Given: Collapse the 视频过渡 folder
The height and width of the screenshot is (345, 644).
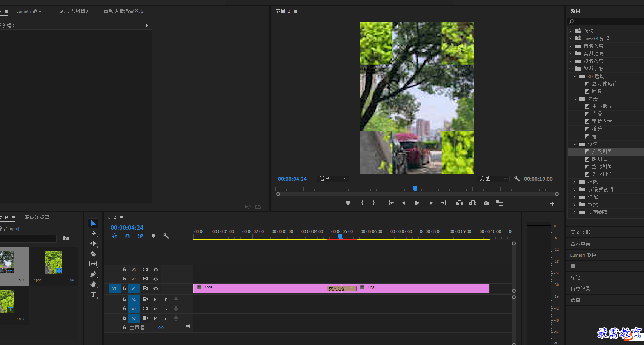Looking at the screenshot, I should pyautogui.click(x=571, y=69).
